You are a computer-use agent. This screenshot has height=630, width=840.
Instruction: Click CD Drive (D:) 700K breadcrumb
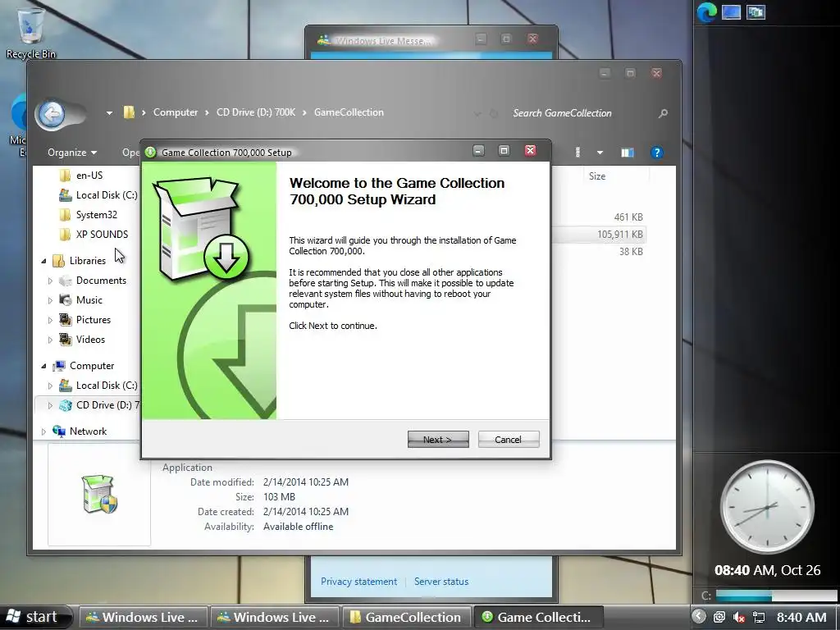[256, 112]
